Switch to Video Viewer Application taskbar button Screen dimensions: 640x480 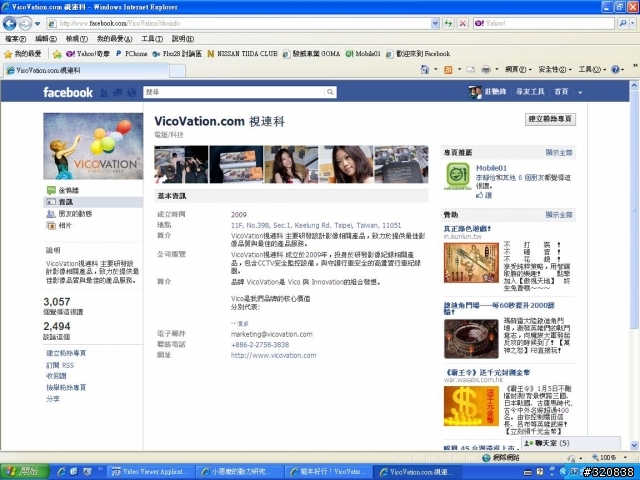tap(151, 472)
